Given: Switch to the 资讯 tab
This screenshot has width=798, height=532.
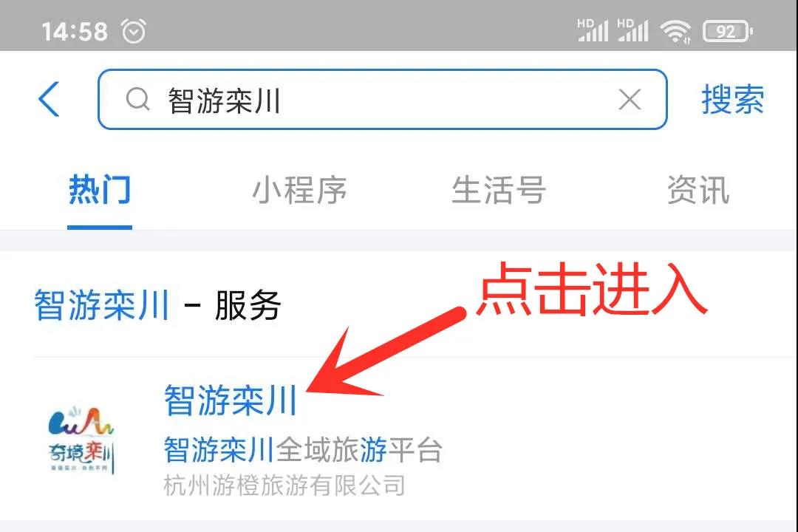Looking at the screenshot, I should pyautogui.click(x=698, y=190).
